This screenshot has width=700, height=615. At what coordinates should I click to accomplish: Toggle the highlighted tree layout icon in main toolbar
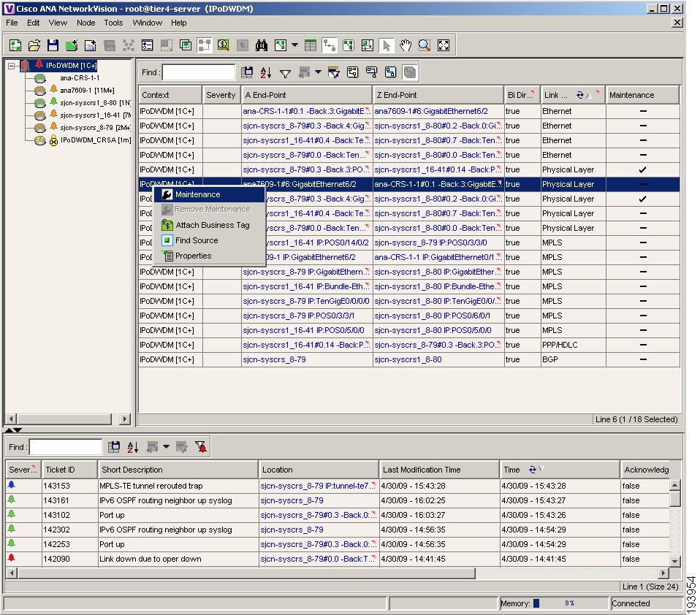[x=205, y=45]
